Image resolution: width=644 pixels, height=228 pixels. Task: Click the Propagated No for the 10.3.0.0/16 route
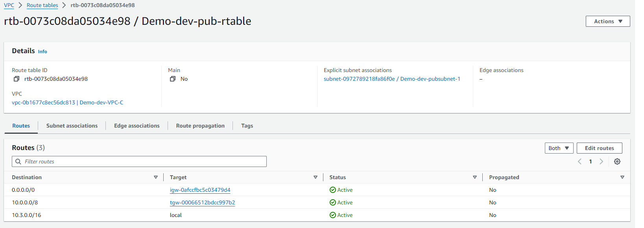click(x=493, y=215)
